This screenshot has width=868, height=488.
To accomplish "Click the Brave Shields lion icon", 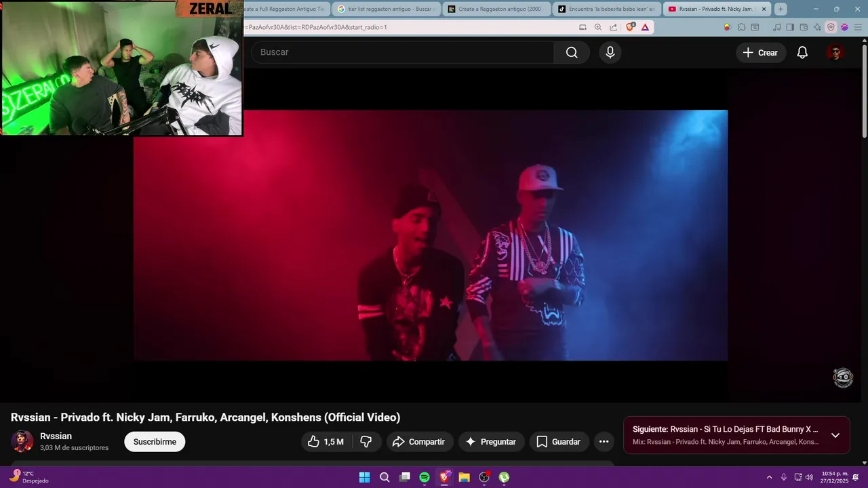I will coord(630,27).
